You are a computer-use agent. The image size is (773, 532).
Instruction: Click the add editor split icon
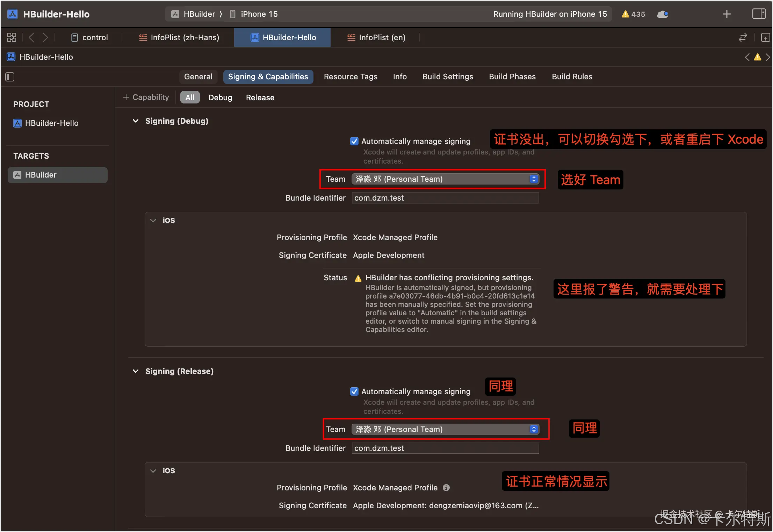(x=765, y=37)
